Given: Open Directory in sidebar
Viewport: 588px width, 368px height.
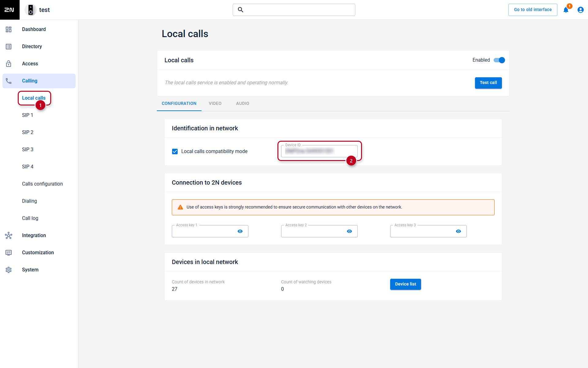Looking at the screenshot, I should [x=39, y=47].
